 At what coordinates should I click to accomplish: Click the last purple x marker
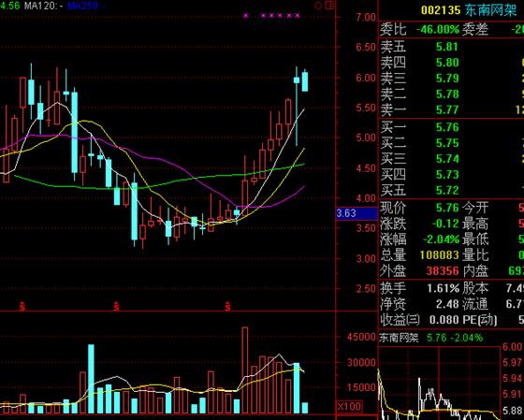(298, 15)
